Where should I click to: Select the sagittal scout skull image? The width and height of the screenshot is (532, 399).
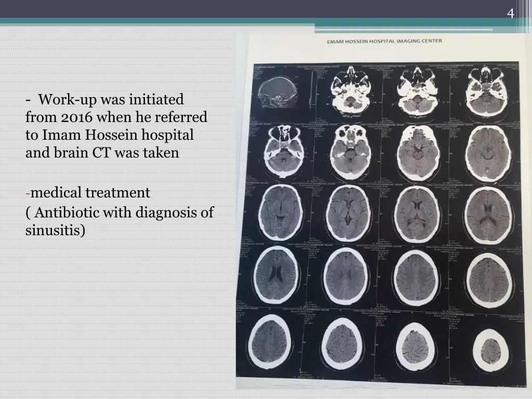pos(280,92)
